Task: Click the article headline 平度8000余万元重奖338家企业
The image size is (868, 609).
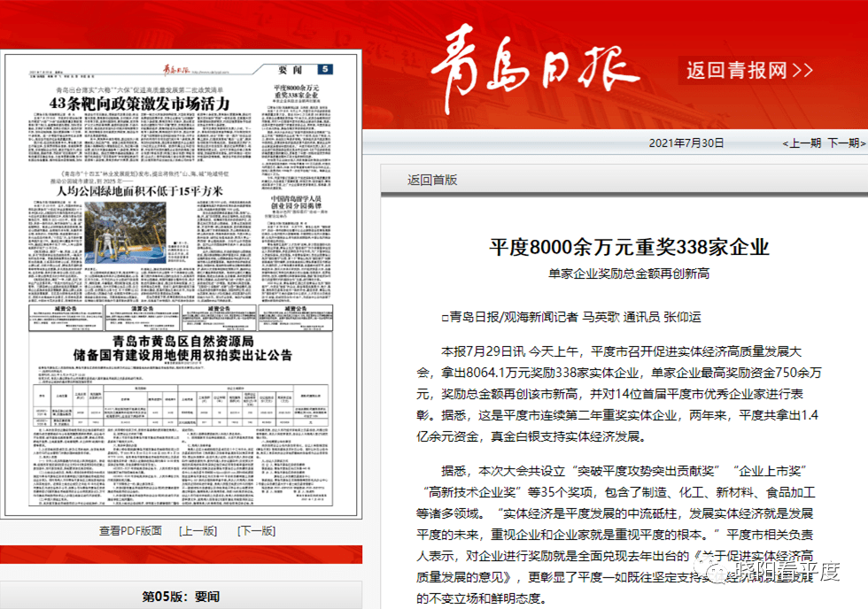Action: [x=630, y=247]
